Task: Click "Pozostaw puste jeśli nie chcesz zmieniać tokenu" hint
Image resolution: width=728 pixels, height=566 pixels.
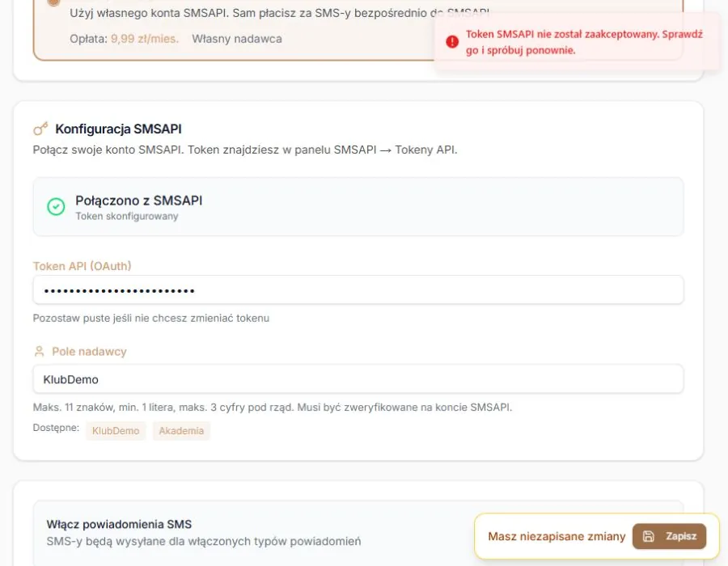Action: point(151,319)
